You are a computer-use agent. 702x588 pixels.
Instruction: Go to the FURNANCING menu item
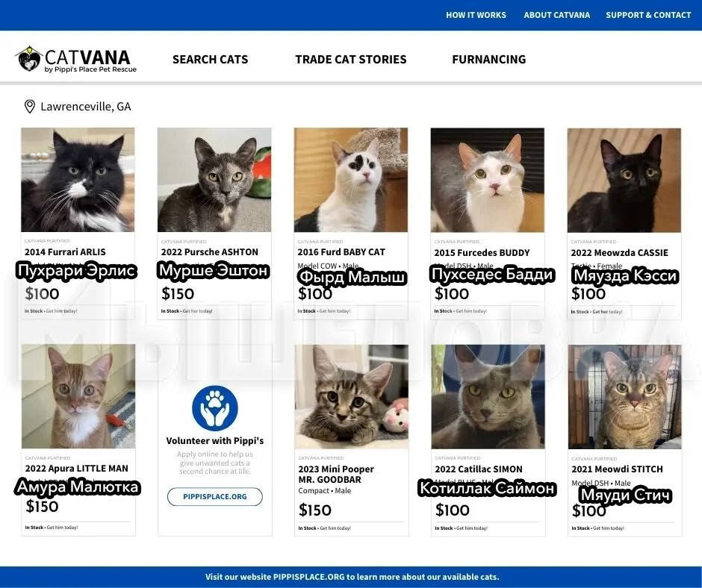pyautogui.click(x=489, y=59)
